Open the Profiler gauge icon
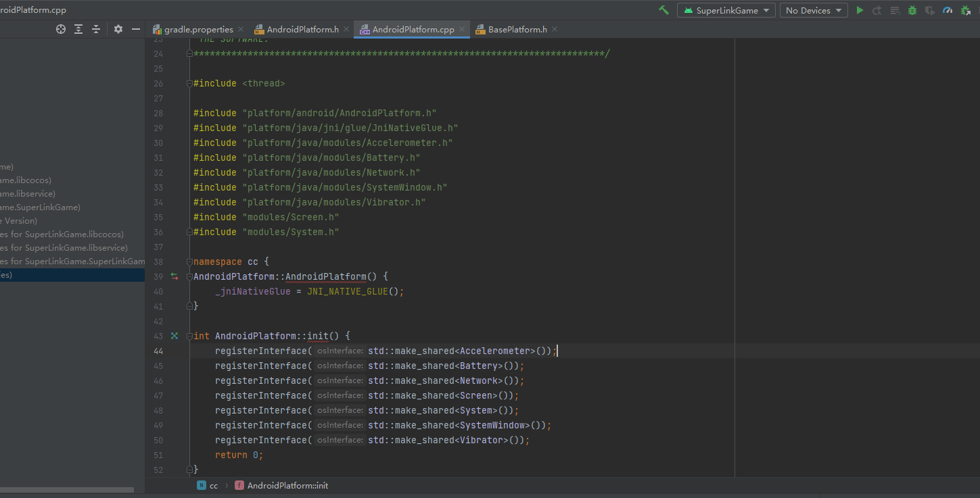The image size is (980, 498). [948, 10]
